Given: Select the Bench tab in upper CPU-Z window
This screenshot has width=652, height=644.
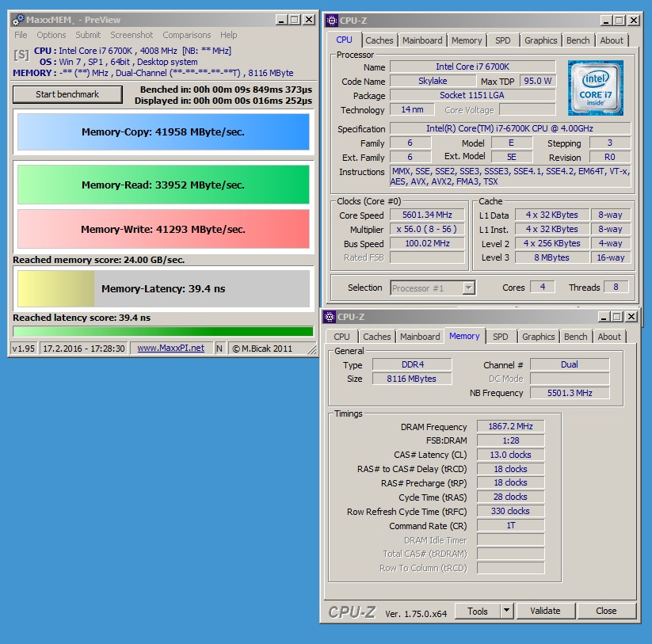Looking at the screenshot, I should pos(578,40).
